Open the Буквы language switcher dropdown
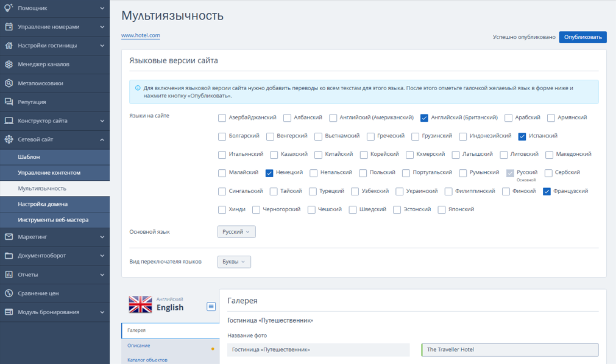This screenshot has width=616, height=364. pyautogui.click(x=234, y=262)
